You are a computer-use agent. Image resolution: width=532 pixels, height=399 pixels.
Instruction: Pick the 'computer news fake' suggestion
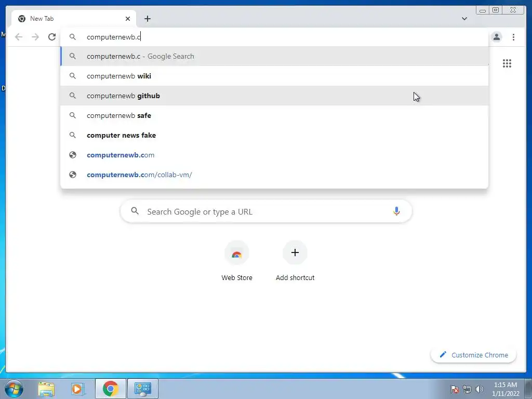(x=274, y=135)
